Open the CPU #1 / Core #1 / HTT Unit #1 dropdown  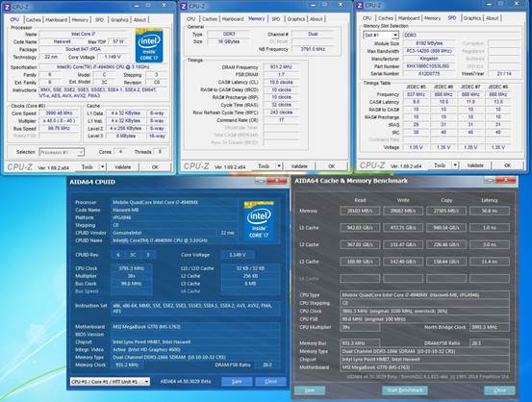[x=110, y=382]
